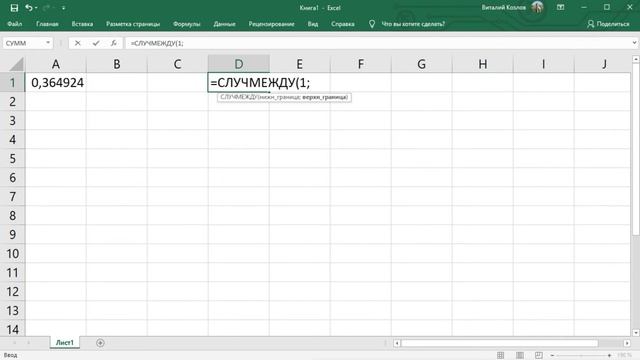Click inside the formula bar text
Viewport: 640px width, 360px height.
[157, 43]
